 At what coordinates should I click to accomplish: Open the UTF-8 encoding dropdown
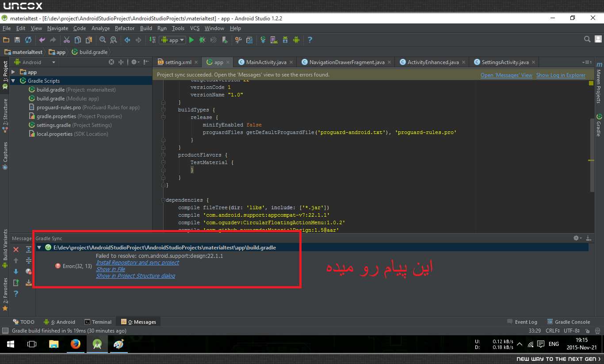pos(572,331)
